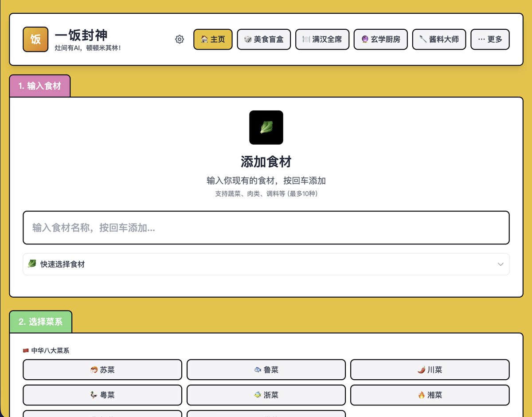Open the 玄学厨房 tab
This screenshot has width=532, height=417.
tap(381, 39)
